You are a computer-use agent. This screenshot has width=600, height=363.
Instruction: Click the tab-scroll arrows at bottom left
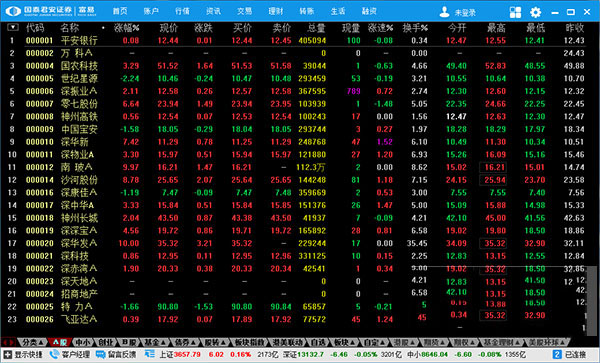[x=9, y=342]
